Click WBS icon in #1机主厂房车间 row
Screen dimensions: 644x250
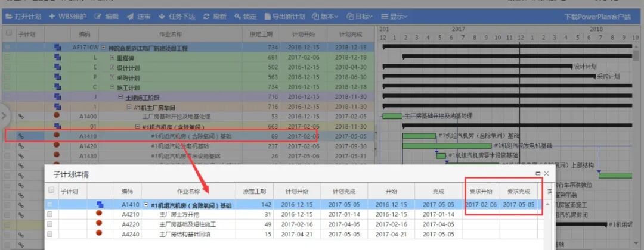click(x=57, y=107)
